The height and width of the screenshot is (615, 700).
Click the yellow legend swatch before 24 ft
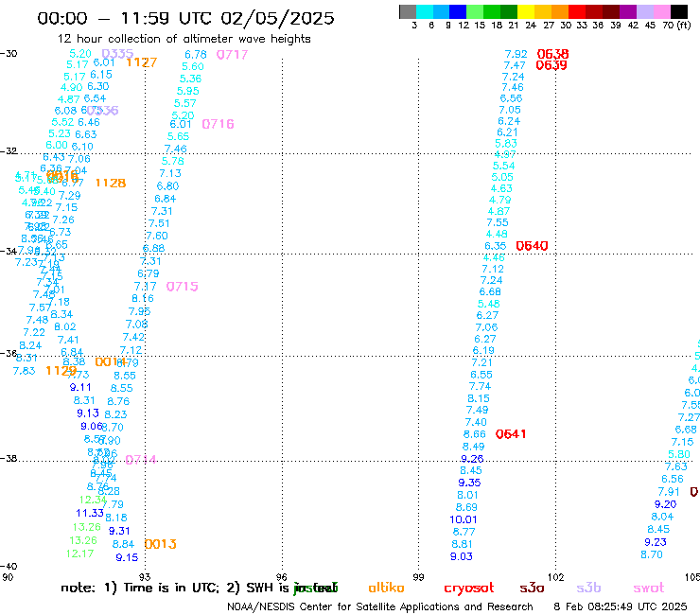pos(525,11)
